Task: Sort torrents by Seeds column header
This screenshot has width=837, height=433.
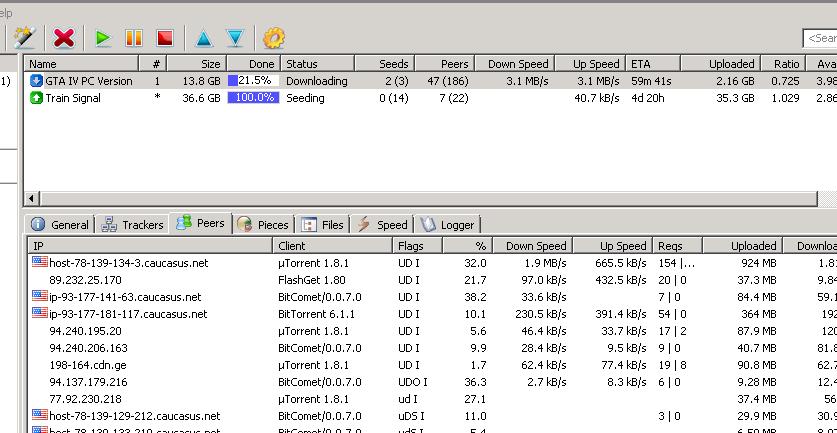Action: 385,64
